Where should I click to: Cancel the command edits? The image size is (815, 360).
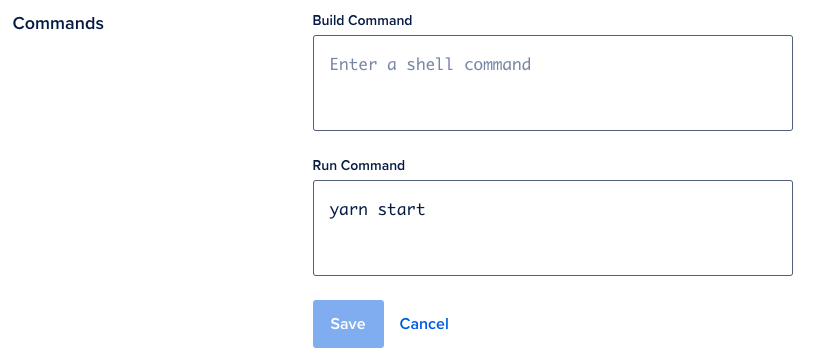[x=424, y=324]
